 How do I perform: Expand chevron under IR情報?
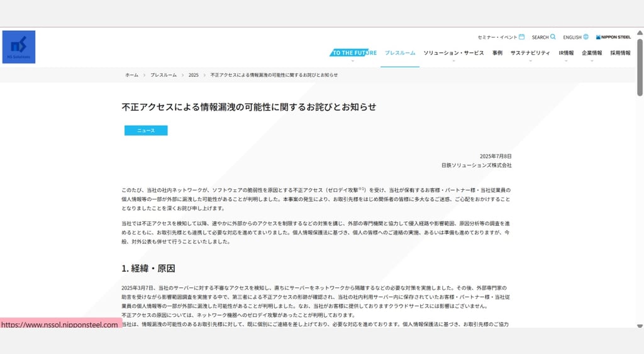(x=566, y=61)
